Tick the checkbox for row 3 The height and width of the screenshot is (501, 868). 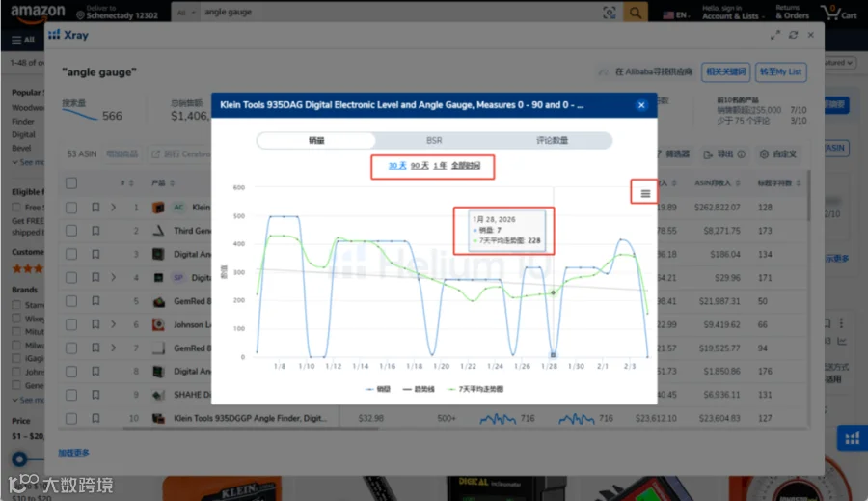[71, 255]
